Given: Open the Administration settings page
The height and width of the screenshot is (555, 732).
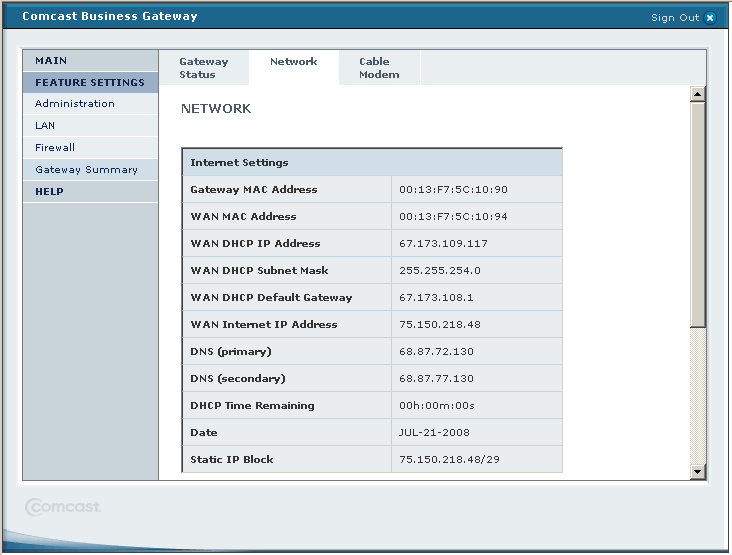Looking at the screenshot, I should tap(75, 104).
